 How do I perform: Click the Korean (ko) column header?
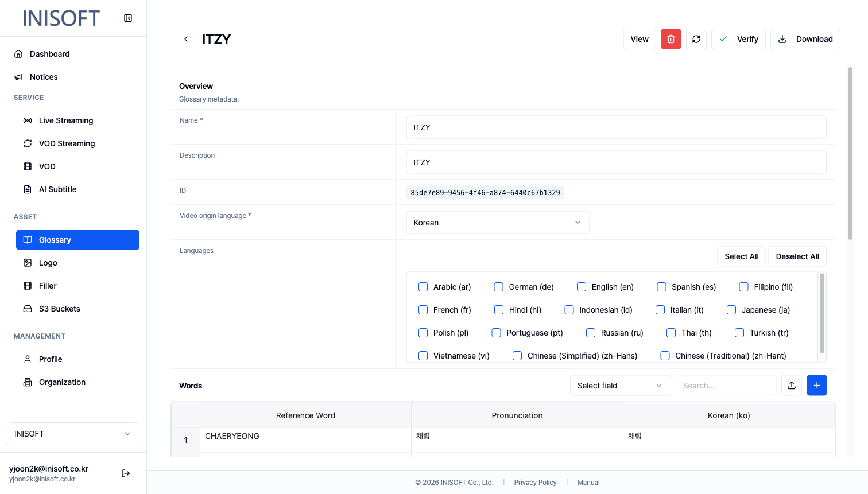(x=729, y=415)
